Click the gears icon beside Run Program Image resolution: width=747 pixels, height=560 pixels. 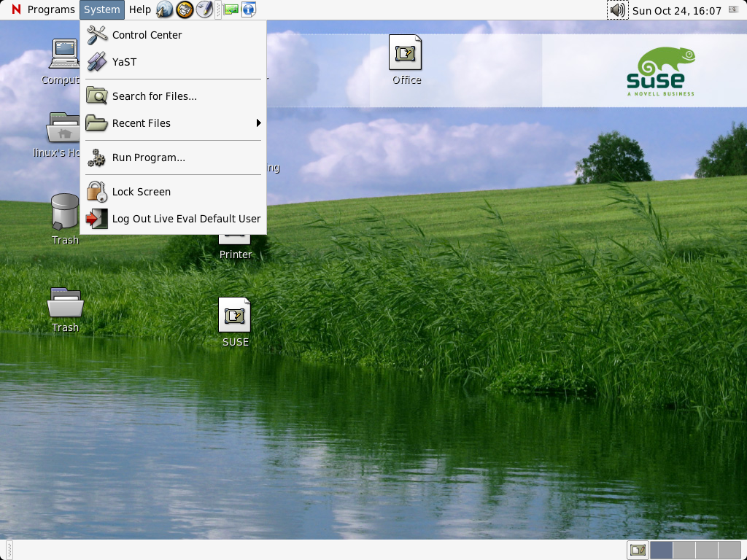pos(97,157)
